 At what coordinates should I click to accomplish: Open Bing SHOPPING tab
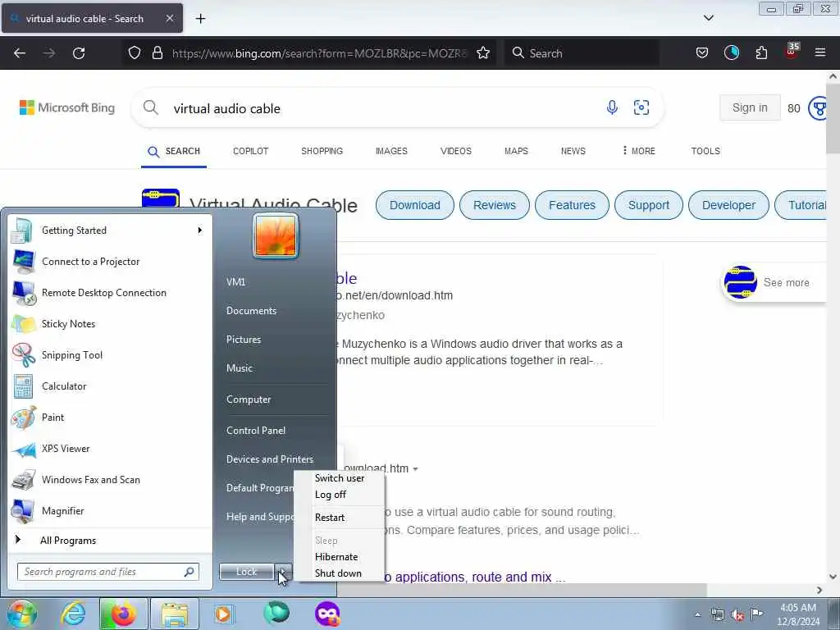322,151
